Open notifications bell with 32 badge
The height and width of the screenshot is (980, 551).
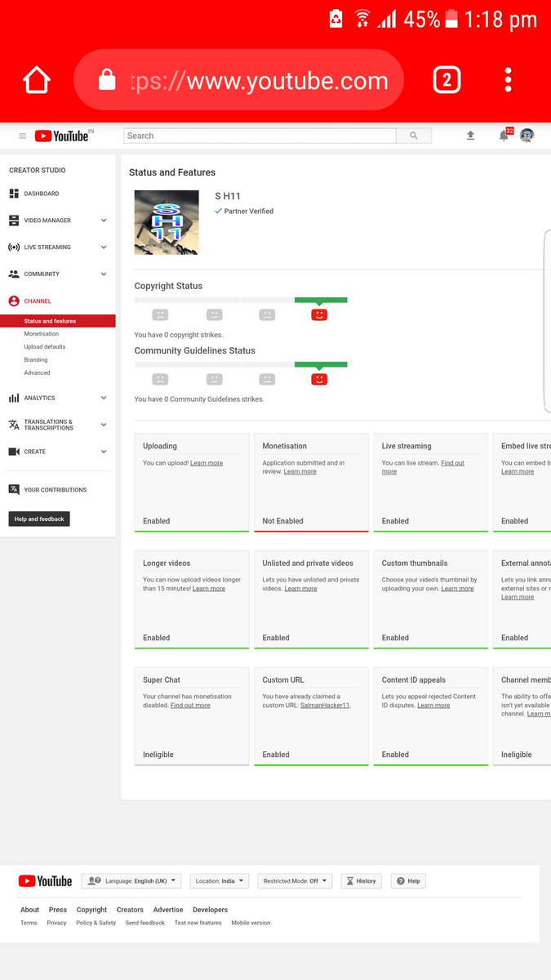(x=504, y=136)
